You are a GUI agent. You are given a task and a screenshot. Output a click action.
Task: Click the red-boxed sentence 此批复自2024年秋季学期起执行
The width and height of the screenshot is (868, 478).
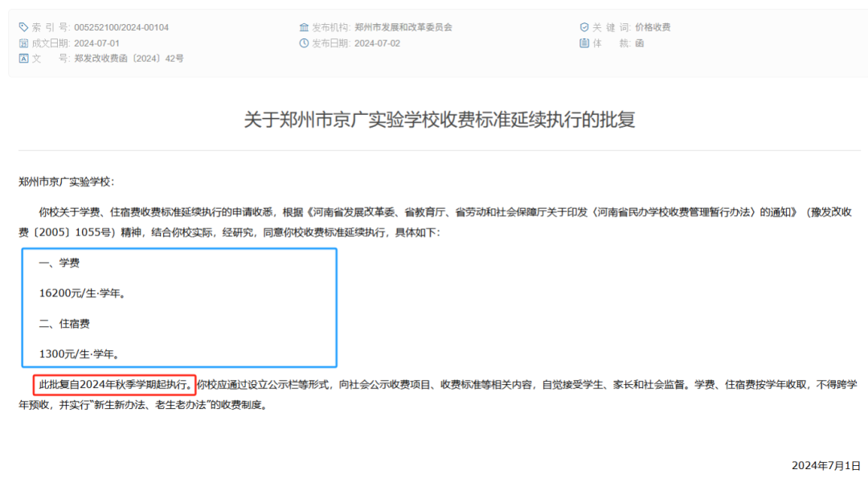(x=114, y=385)
